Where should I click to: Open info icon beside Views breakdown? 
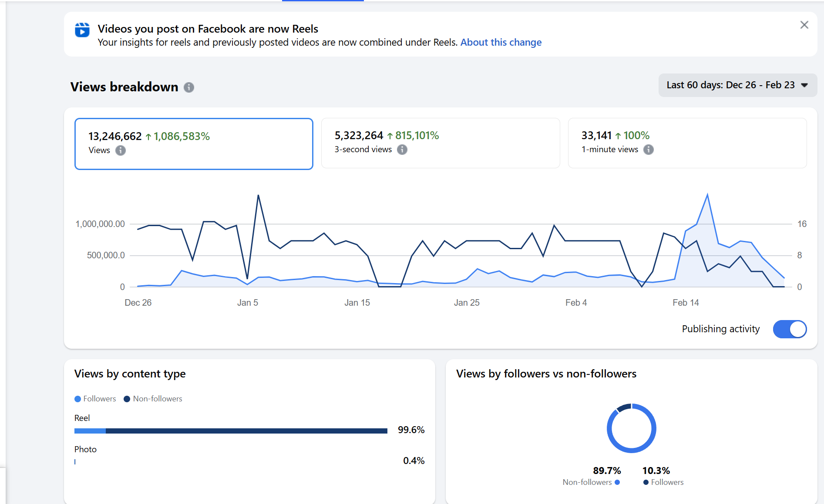pos(188,87)
